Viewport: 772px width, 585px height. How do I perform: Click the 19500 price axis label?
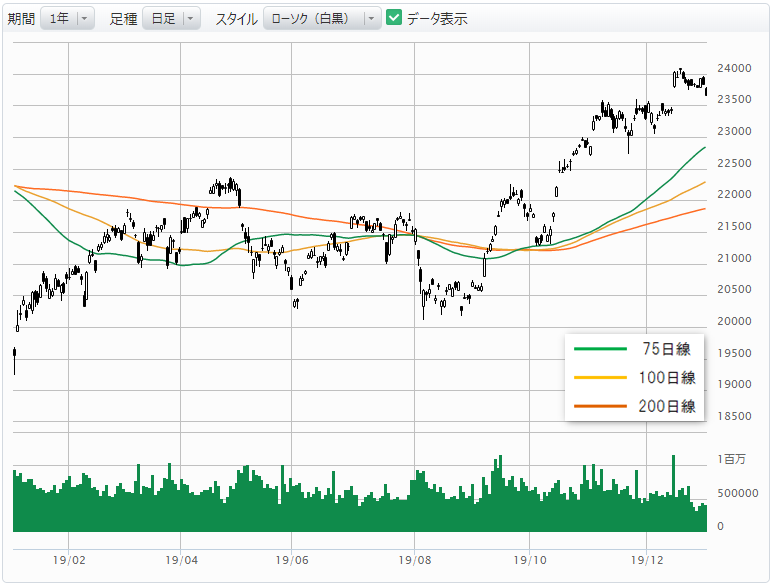[x=734, y=353]
